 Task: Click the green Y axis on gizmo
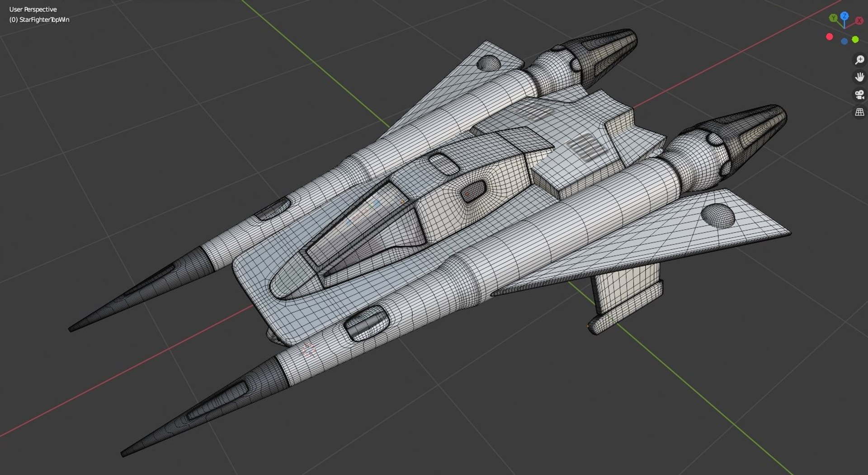(x=833, y=18)
